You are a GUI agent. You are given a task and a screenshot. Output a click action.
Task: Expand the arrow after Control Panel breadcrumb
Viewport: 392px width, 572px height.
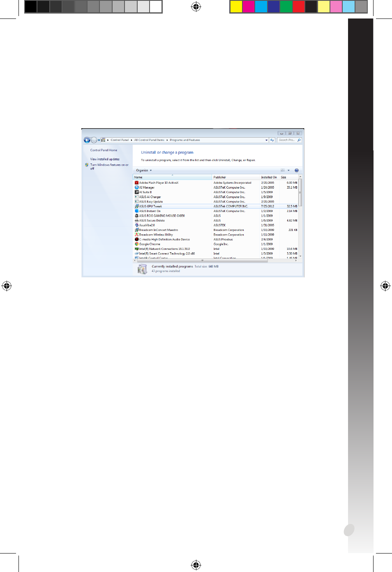click(131, 140)
